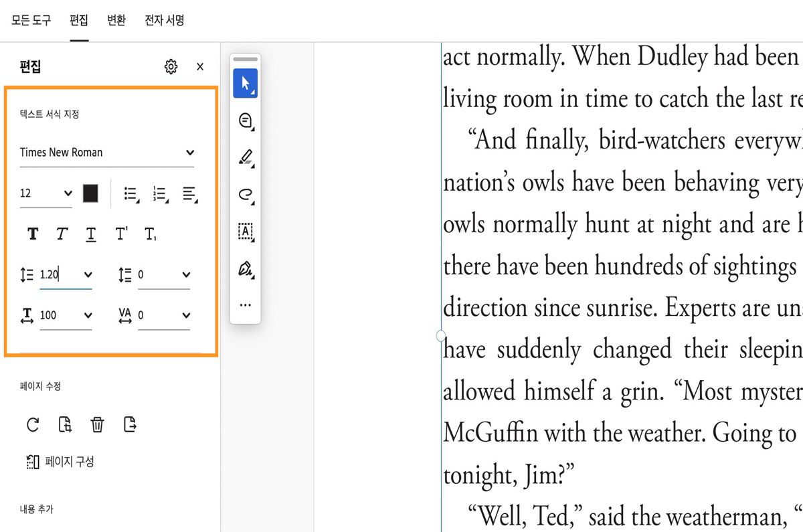803x532 pixels.
Task: Select the arrow selection tool
Action: click(245, 84)
